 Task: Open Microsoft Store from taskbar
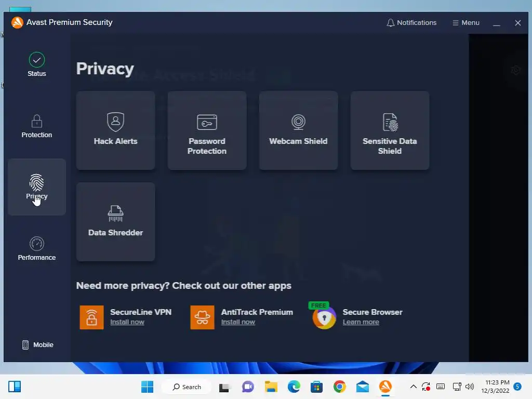[x=316, y=387]
